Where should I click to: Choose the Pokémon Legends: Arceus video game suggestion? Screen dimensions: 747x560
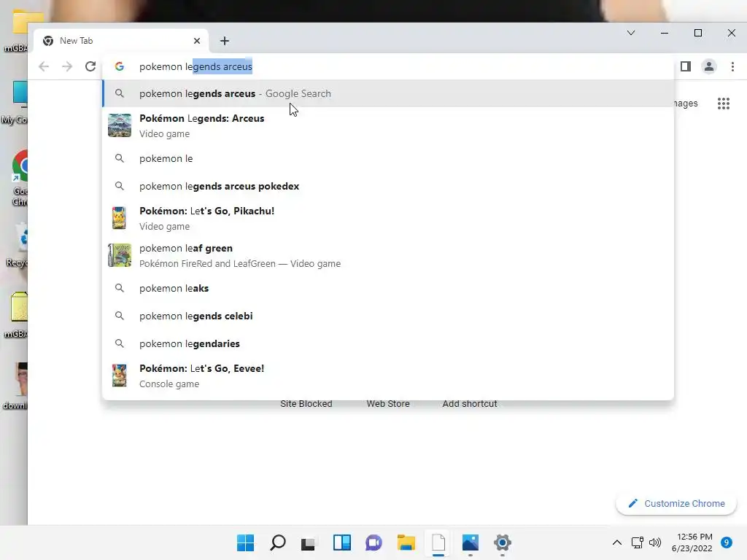tap(388, 125)
